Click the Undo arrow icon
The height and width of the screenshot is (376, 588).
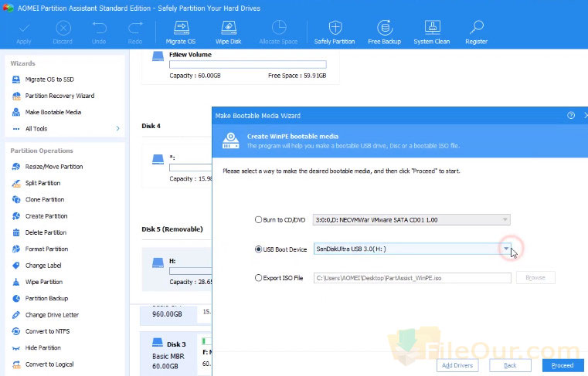(x=99, y=28)
